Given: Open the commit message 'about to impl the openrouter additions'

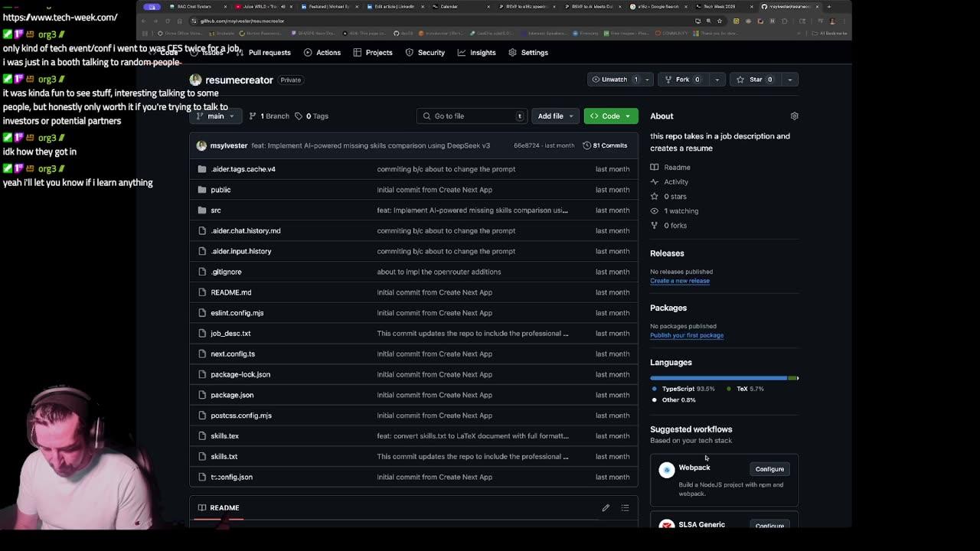Looking at the screenshot, I should 439,272.
